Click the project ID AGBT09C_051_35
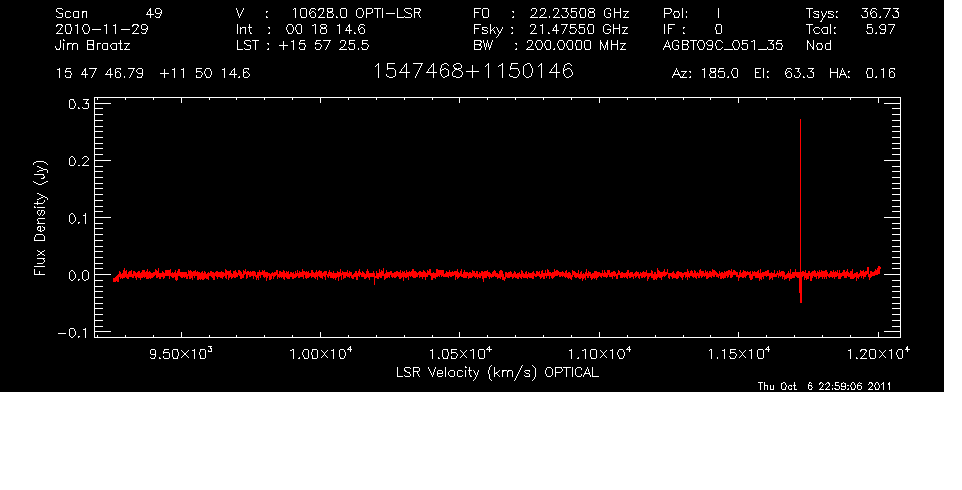 pyautogui.click(x=723, y=45)
